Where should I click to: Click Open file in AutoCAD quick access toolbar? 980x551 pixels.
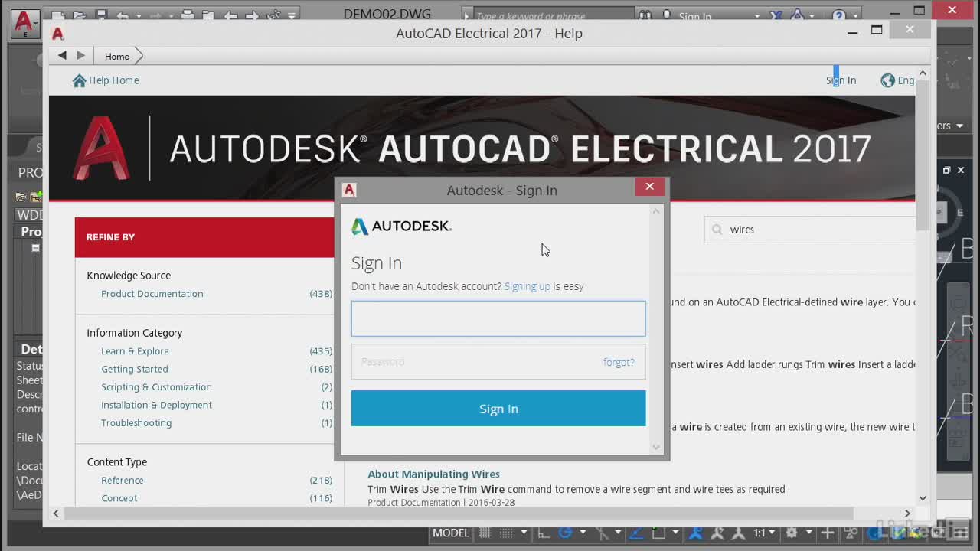pos(79,15)
